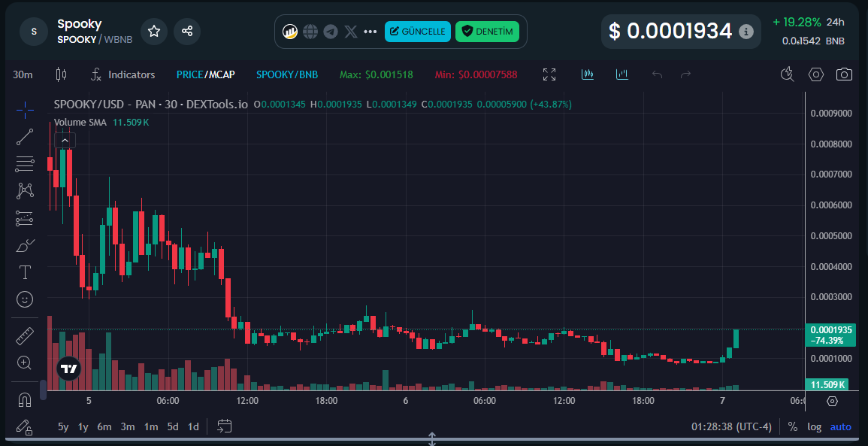Open timezone menu 01:28:38 (UTC-4)
The width and height of the screenshot is (868, 446).
point(731,426)
